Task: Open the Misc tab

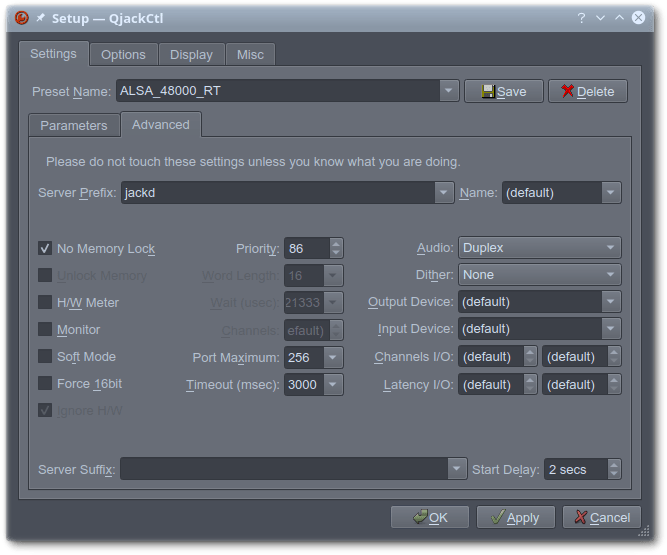Action: point(250,54)
